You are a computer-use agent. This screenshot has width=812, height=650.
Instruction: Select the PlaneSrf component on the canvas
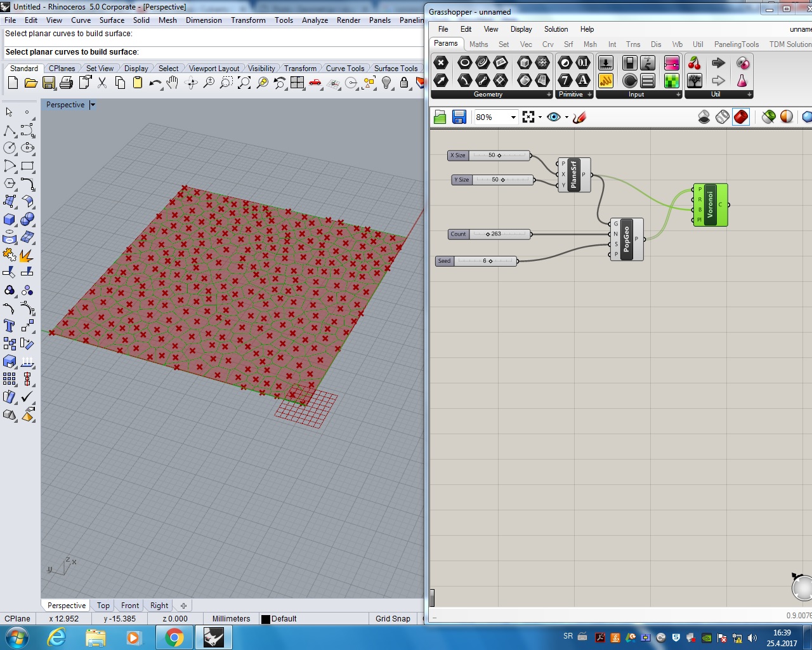tap(574, 175)
